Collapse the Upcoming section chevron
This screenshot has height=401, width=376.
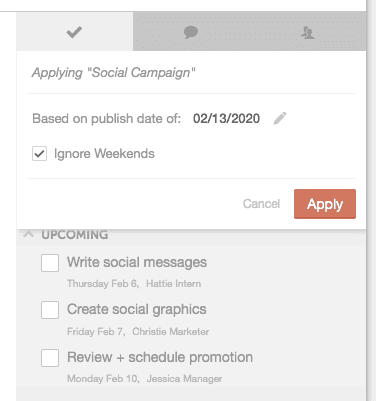(29, 234)
